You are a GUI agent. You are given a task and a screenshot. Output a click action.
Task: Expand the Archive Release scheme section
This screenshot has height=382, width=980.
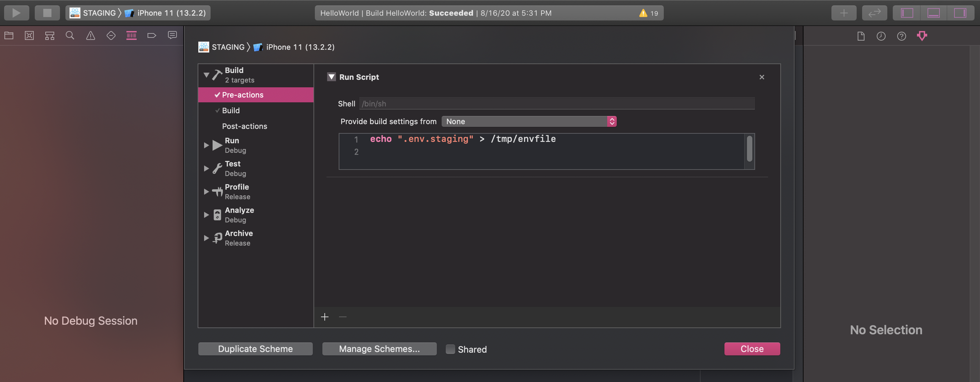206,238
